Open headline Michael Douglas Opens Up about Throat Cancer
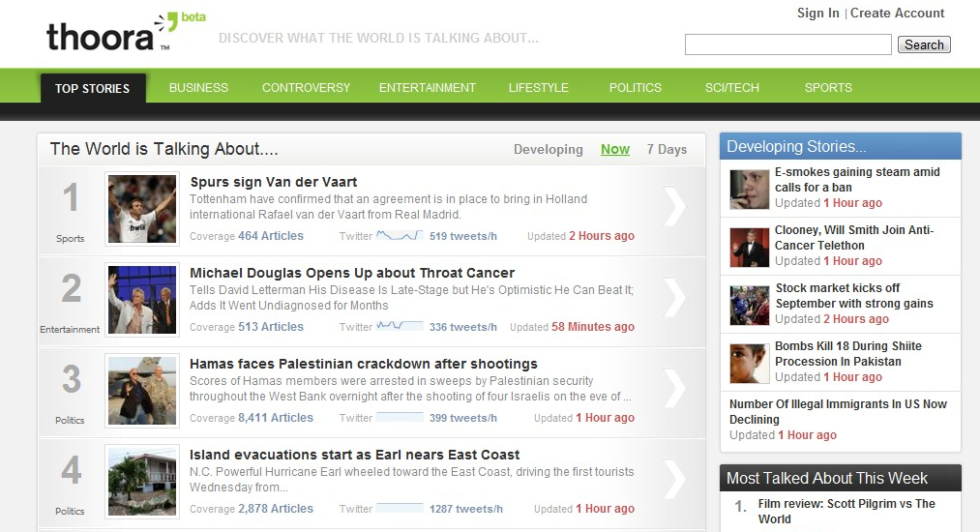This screenshot has height=532, width=980. pyautogui.click(x=352, y=273)
